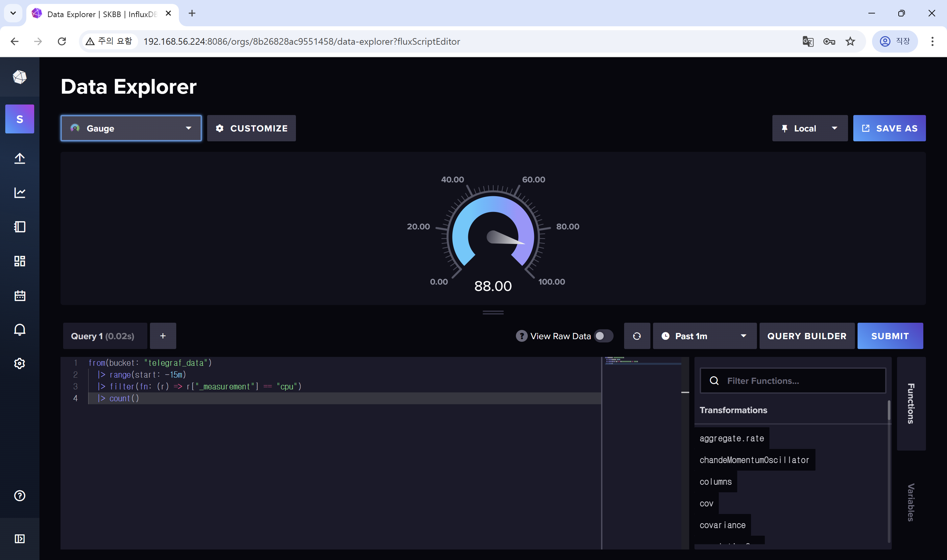Screen dimensions: 947x560
Task: Open Load Data upload icon
Action: [20, 158]
